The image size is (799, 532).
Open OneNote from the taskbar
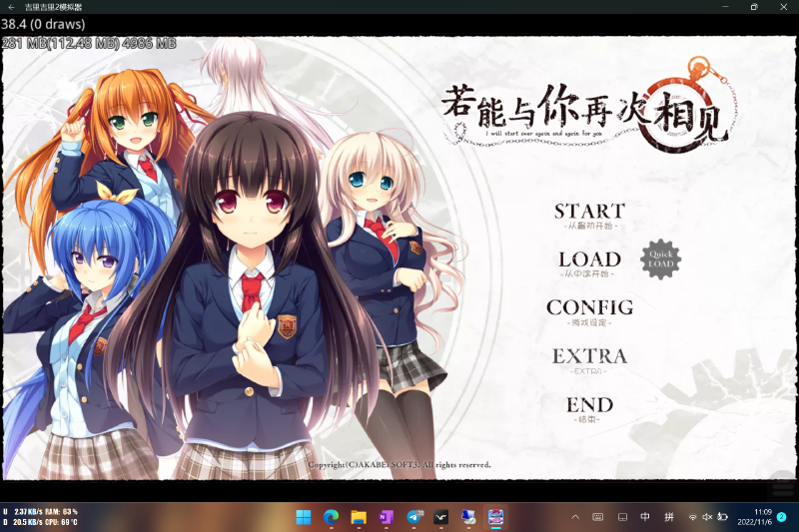pyautogui.click(x=387, y=517)
